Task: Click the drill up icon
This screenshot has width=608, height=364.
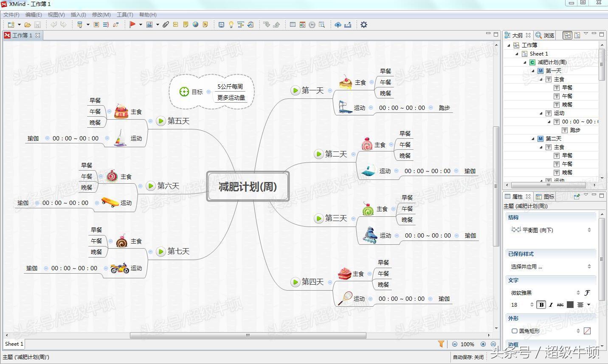Action: pyautogui.click(x=276, y=25)
